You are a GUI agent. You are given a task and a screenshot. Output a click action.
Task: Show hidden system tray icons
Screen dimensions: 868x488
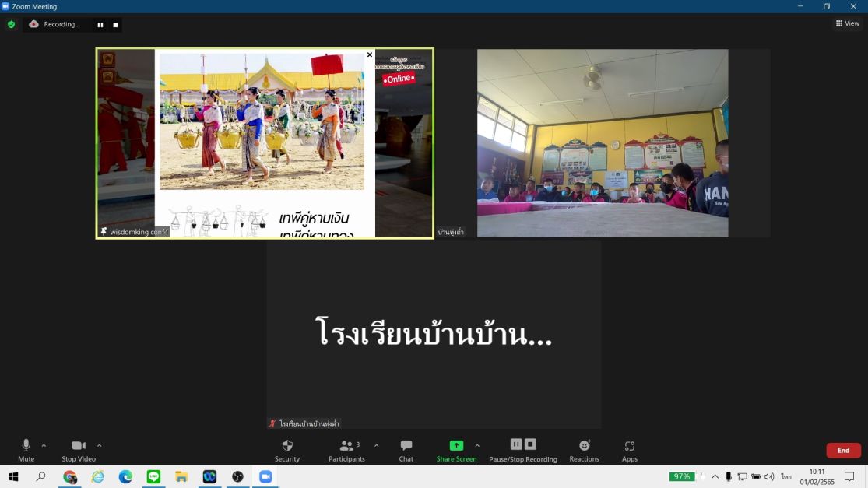715,476
